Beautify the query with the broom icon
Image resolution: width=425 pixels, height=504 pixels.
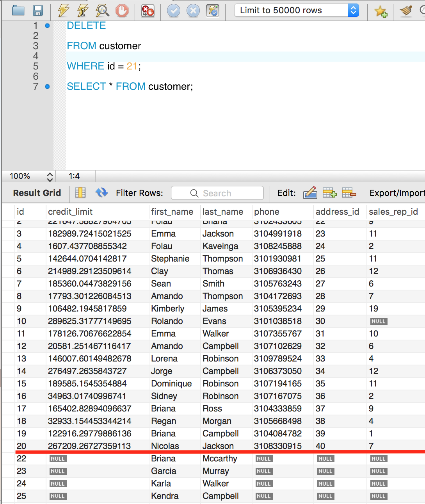coord(406,11)
